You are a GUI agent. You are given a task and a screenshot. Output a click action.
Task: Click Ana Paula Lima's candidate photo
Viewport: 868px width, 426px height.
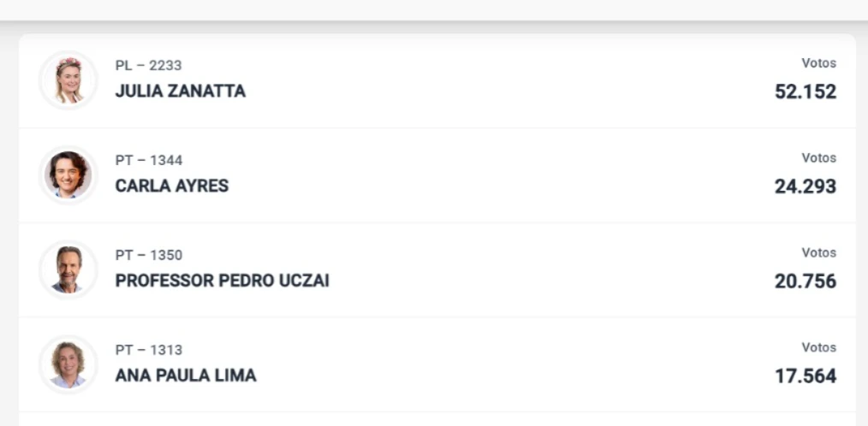pos(68,364)
